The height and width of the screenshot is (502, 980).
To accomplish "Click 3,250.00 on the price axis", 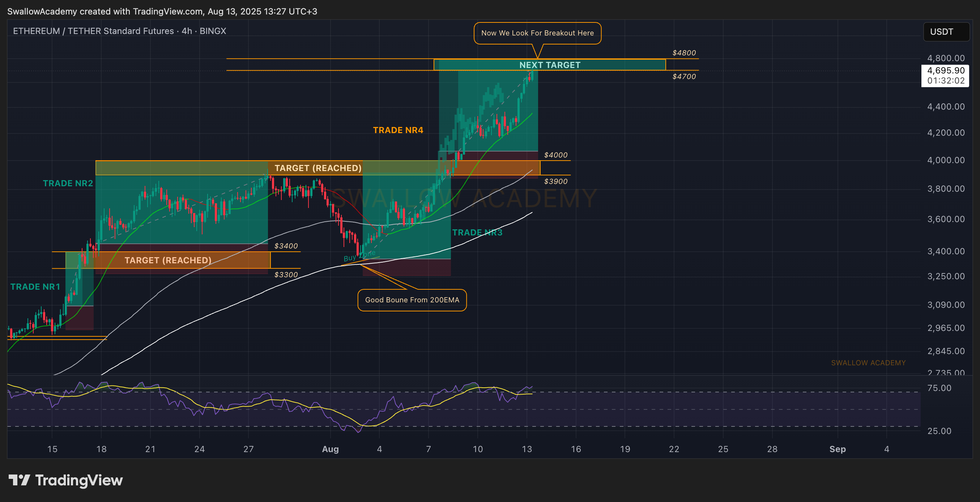I will 946,276.
